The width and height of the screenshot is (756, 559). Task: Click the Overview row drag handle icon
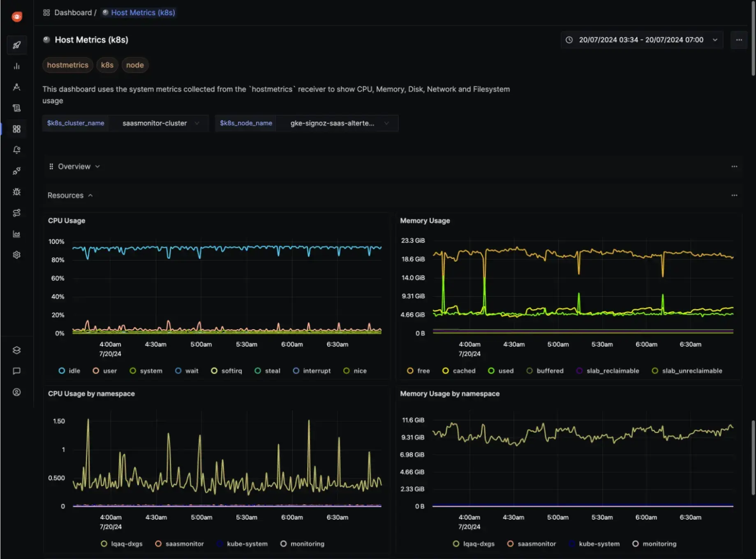[x=51, y=166]
